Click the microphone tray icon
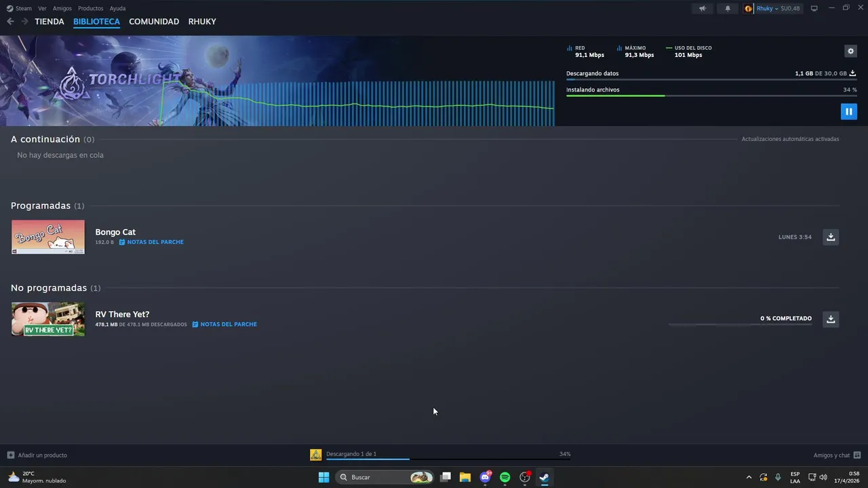868x488 pixels. click(778, 477)
